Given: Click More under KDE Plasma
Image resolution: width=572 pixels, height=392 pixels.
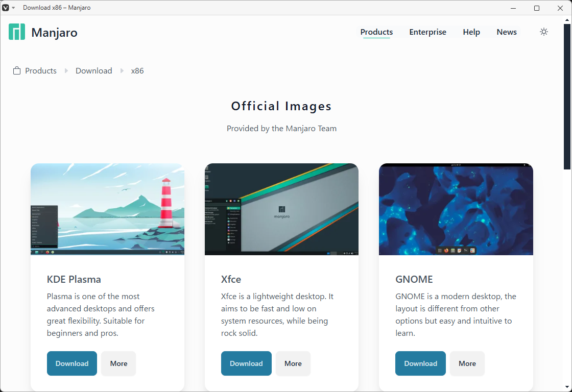Looking at the screenshot, I should click(x=118, y=363).
